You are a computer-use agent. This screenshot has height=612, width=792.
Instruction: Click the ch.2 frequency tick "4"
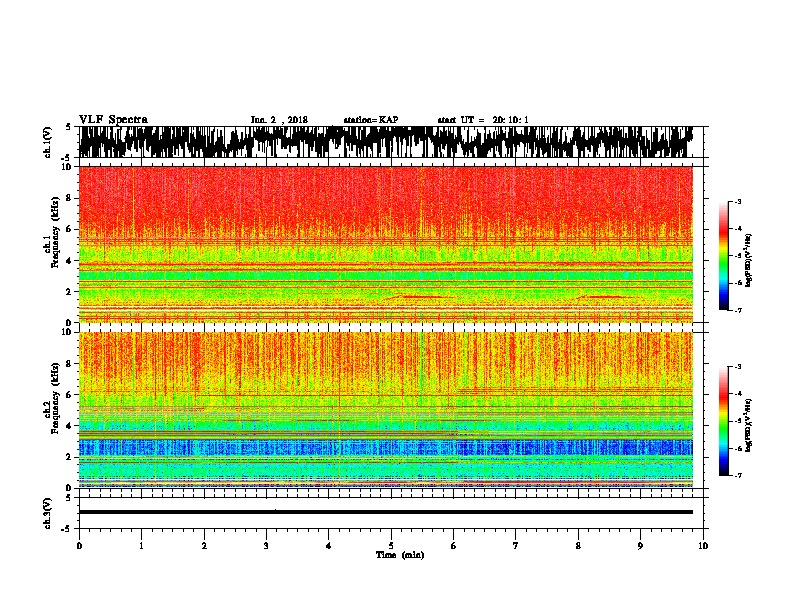(x=69, y=426)
